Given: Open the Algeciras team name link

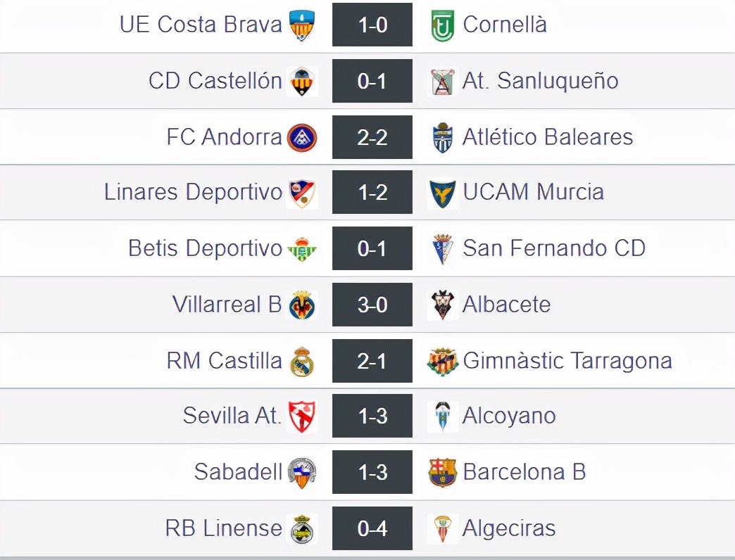Looking at the screenshot, I should click(x=508, y=528).
